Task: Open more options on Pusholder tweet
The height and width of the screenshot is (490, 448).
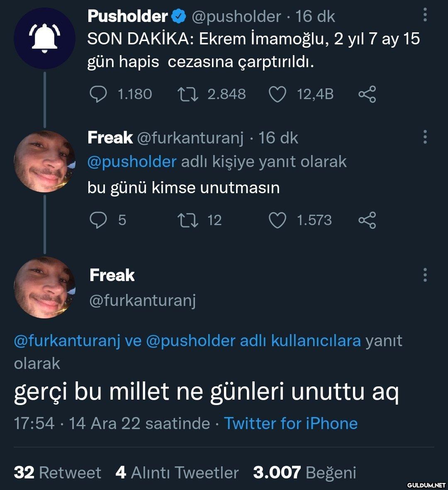Action: (x=424, y=15)
